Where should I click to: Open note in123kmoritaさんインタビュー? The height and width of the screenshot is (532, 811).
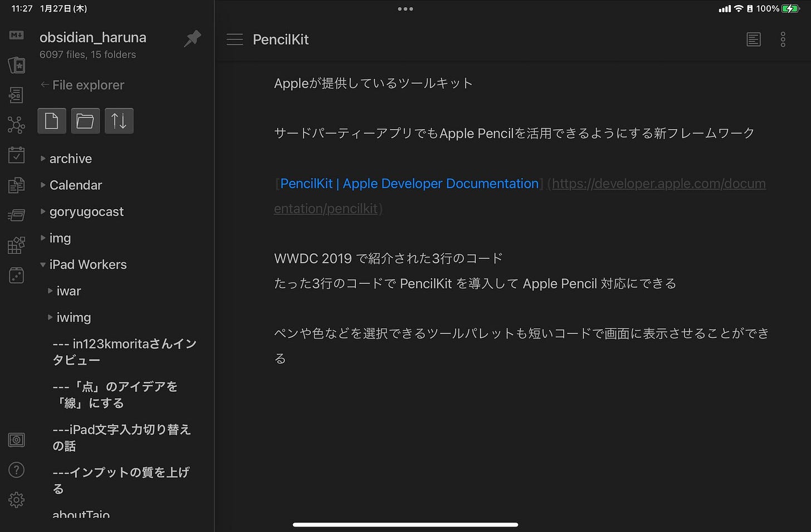coord(125,352)
